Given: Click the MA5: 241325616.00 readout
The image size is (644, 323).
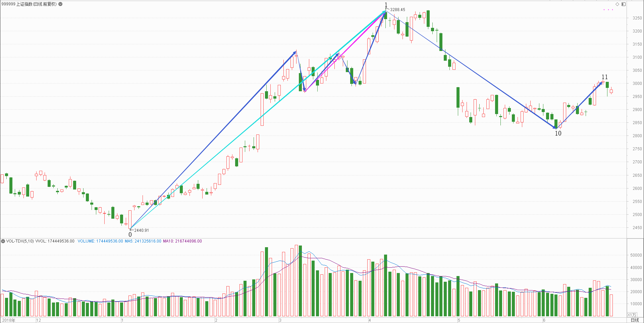Looking at the screenshot, I should click(143, 241).
